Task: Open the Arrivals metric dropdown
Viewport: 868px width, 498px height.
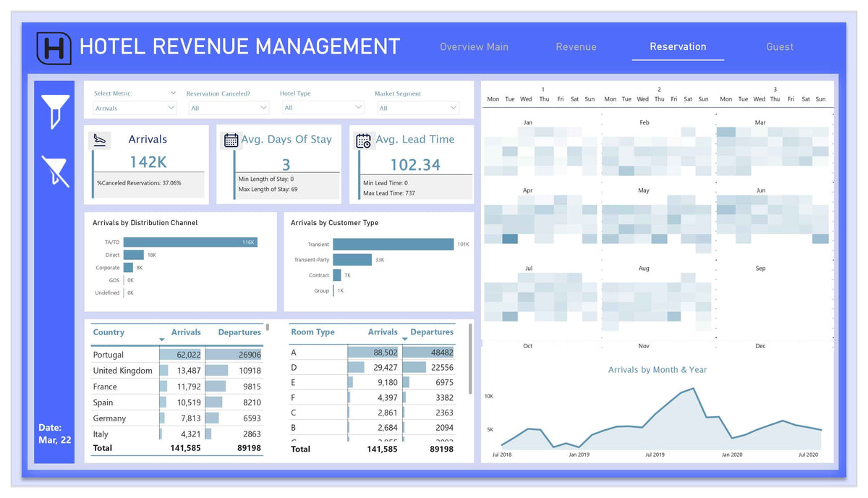Action: [x=135, y=108]
